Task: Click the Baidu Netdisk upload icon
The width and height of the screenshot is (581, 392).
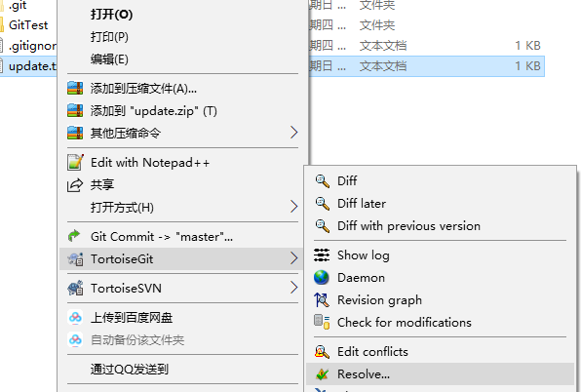Action: click(x=75, y=318)
